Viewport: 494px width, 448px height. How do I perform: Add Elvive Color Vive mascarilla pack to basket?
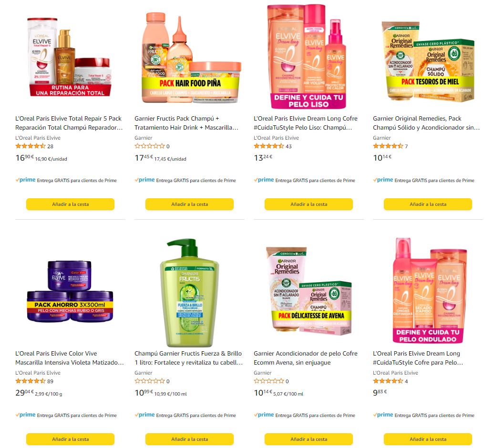(x=70, y=439)
